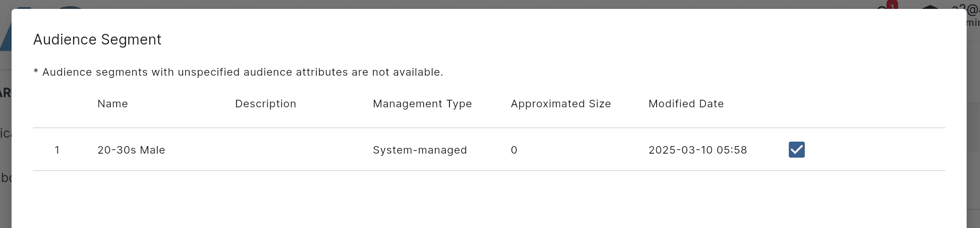The width and height of the screenshot is (980, 228).
Task: Click the Name column header
Action: 113,104
